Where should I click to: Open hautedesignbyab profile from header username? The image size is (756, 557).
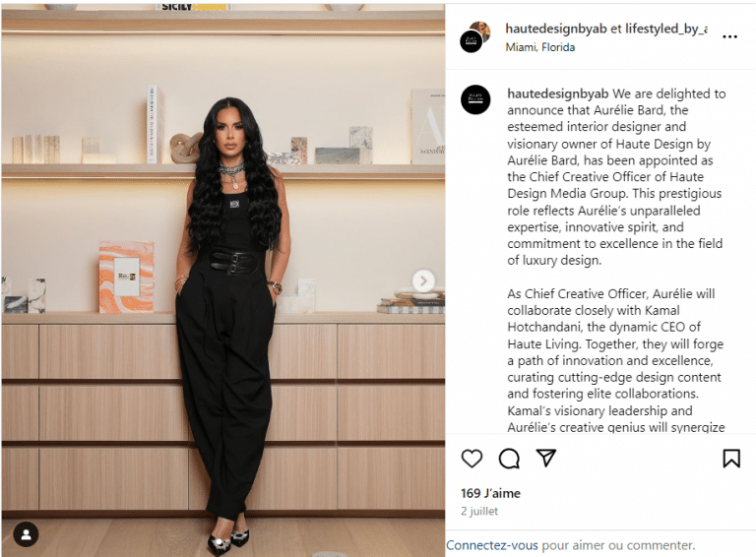coord(556,29)
